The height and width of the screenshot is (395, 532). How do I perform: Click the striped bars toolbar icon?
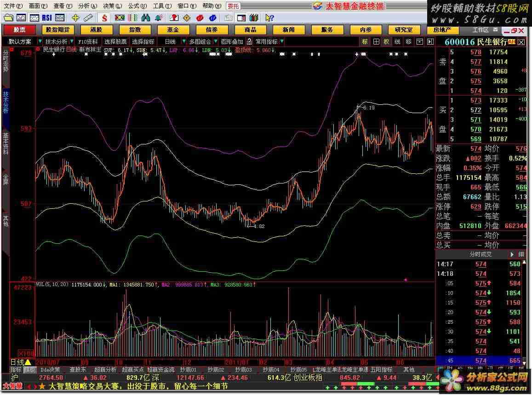(x=133, y=17)
